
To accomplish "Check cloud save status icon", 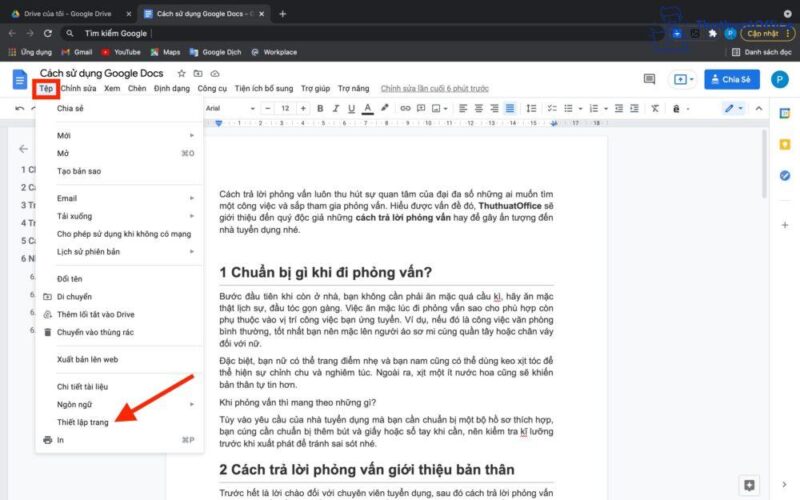I will click(x=215, y=73).
